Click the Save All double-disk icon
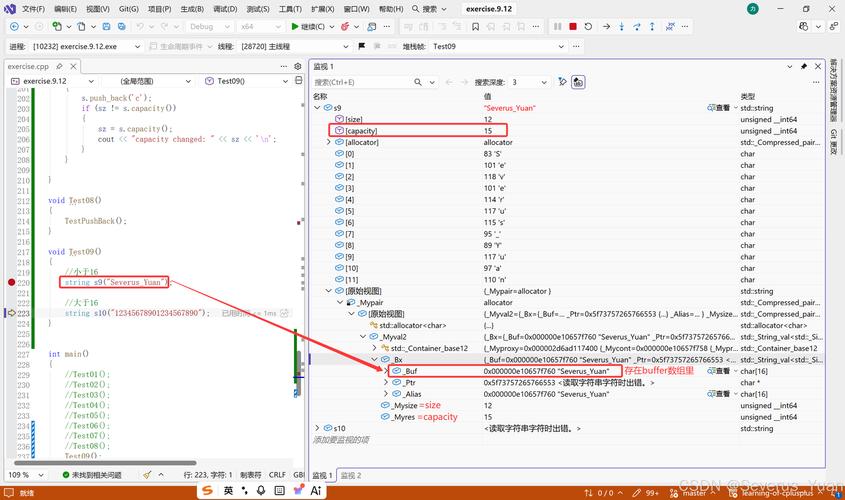Image resolution: width=845 pixels, height=500 pixels. click(122, 26)
